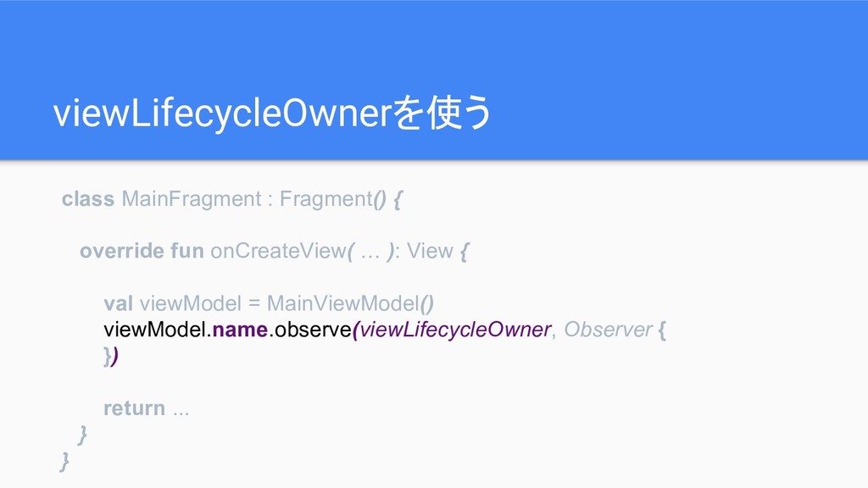Image resolution: width=868 pixels, height=488 pixels.
Task: Click the purple 'name' property in the code
Action: (240, 330)
